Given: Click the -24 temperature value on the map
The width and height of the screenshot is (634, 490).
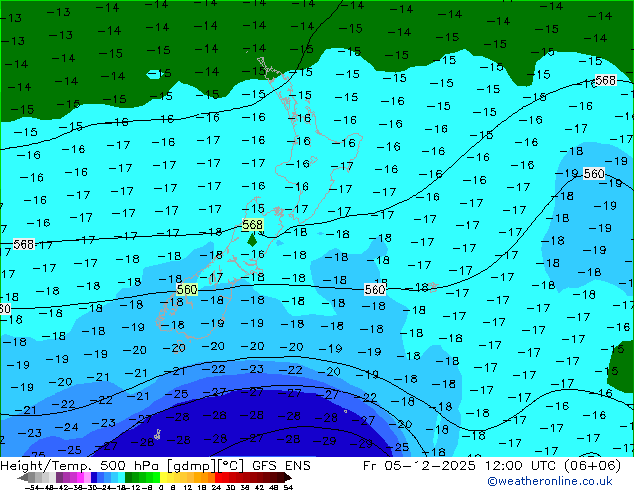Looking at the screenshot, I should (66, 427).
